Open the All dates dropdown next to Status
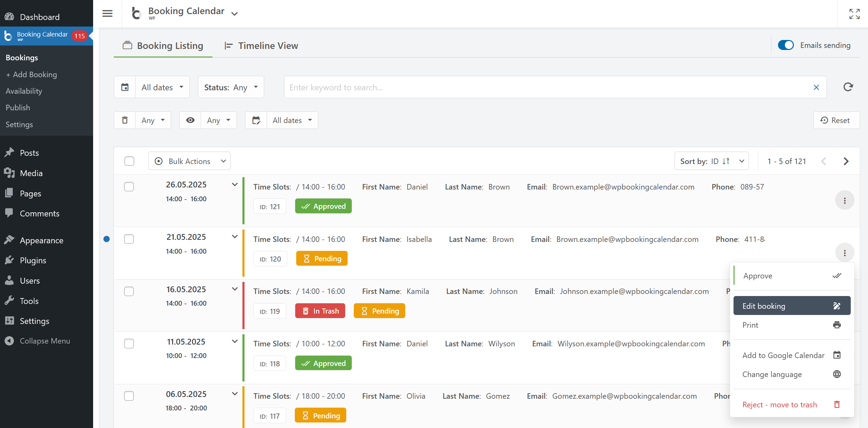Viewport: 868px width, 428px height. 162,87
